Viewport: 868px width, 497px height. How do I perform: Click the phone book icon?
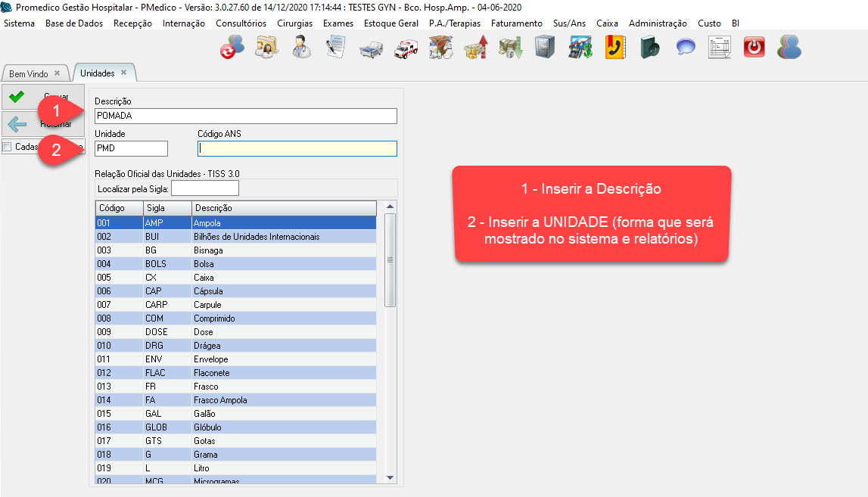click(614, 47)
